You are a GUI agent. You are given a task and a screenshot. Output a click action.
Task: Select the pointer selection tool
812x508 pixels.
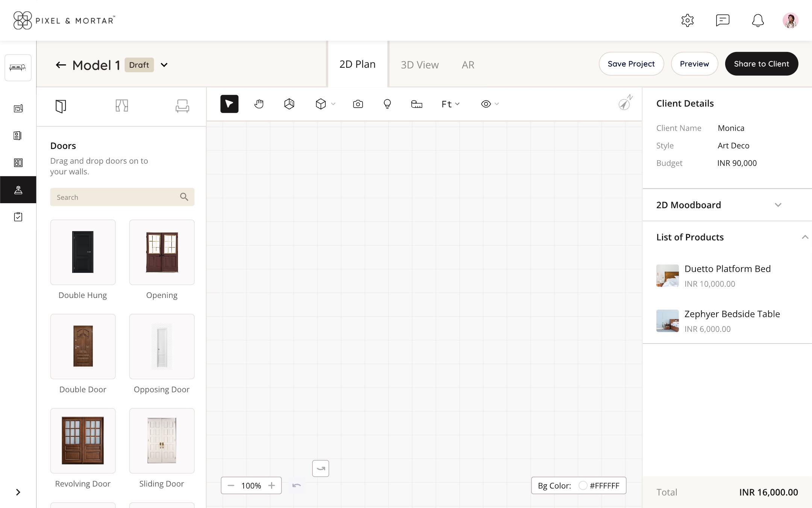(229, 104)
